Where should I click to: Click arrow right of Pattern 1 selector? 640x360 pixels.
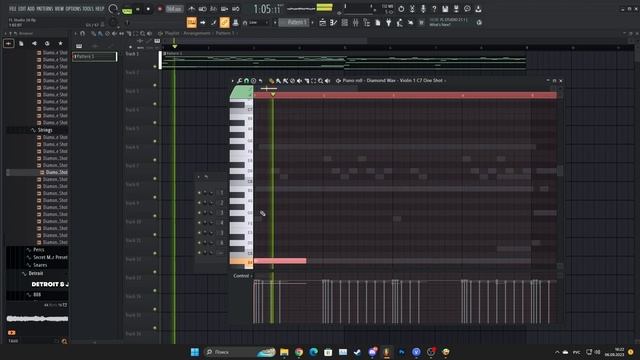point(313,23)
